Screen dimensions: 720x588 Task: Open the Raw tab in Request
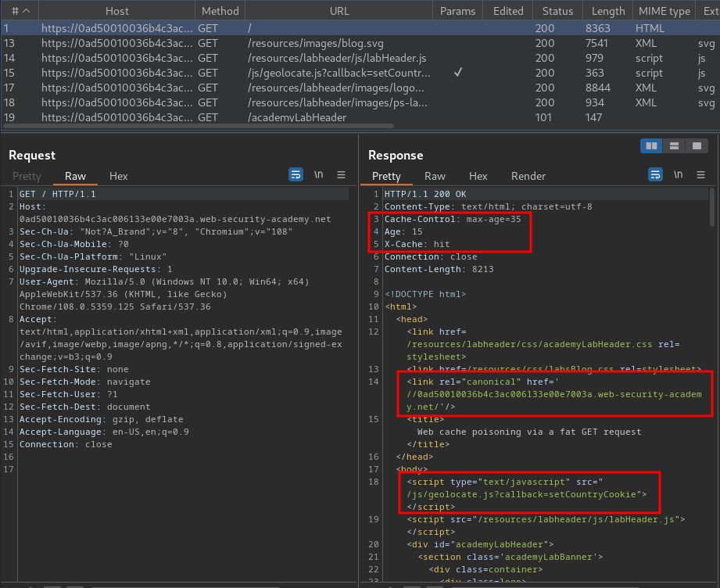coord(75,176)
